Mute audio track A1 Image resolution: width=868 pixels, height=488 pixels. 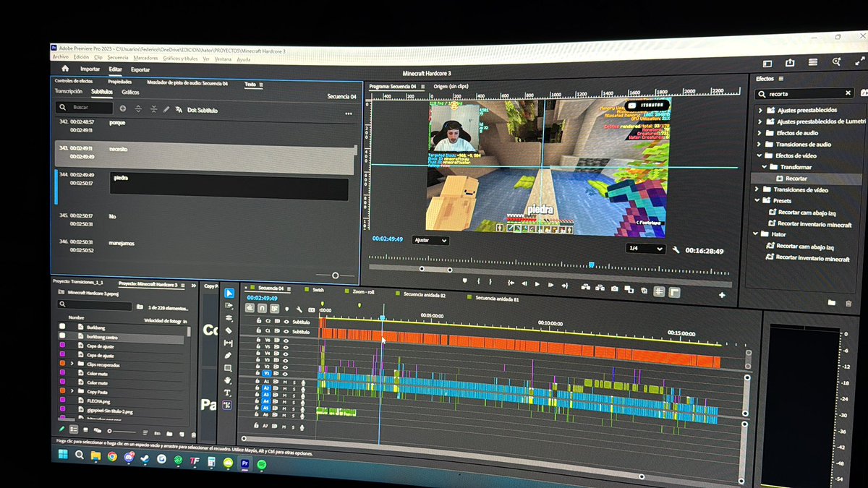(285, 382)
